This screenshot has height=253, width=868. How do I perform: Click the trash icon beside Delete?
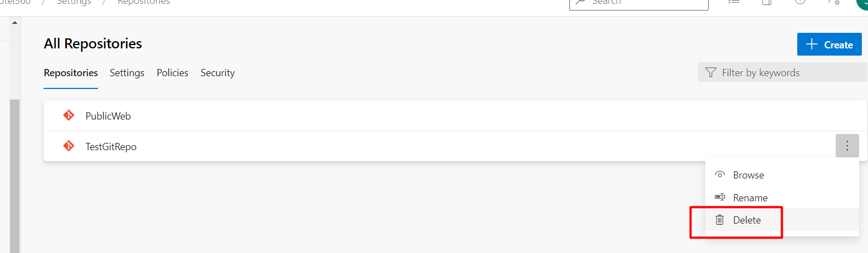[720, 220]
